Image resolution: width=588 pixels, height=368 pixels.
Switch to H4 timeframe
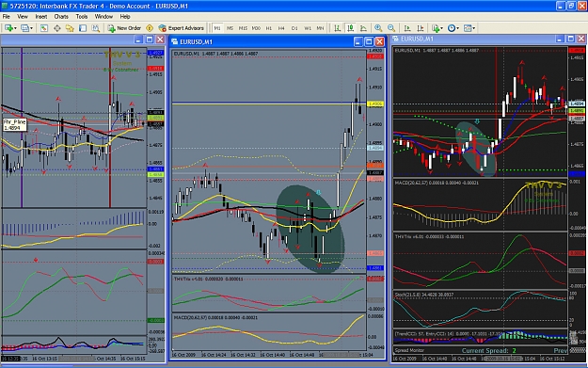(281, 28)
